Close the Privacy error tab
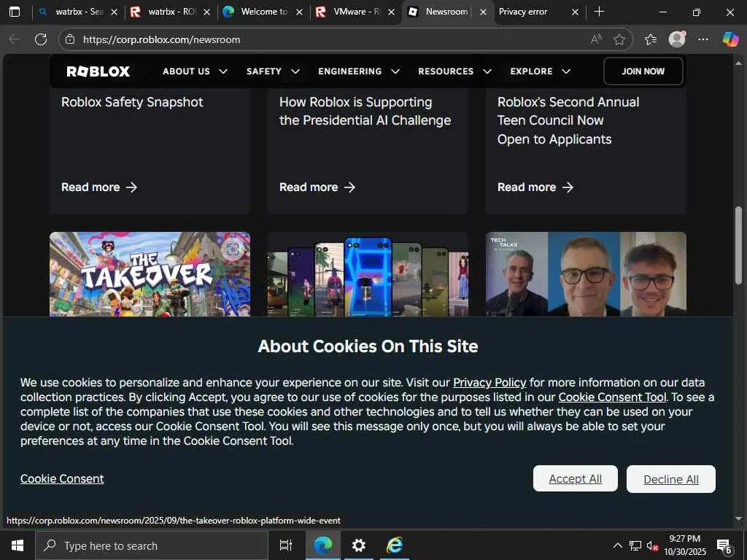This screenshot has width=747, height=560. pos(575,12)
